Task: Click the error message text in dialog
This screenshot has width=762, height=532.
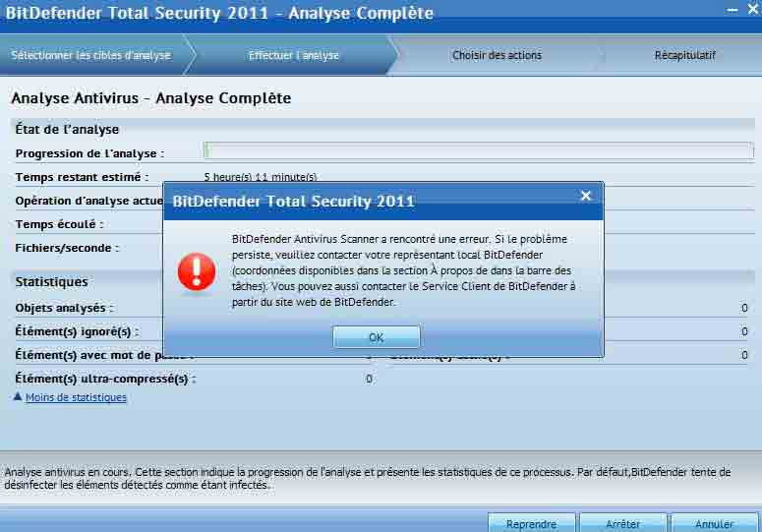Action: [403, 270]
